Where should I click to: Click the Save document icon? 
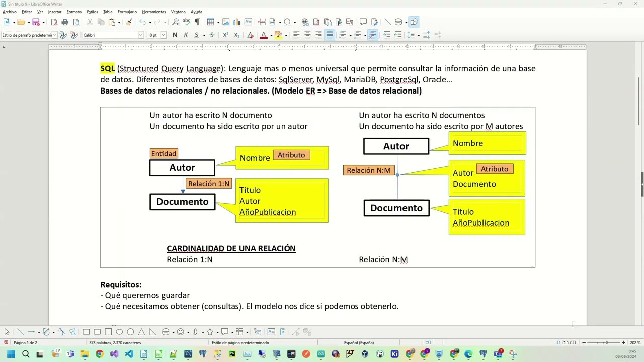point(36,22)
